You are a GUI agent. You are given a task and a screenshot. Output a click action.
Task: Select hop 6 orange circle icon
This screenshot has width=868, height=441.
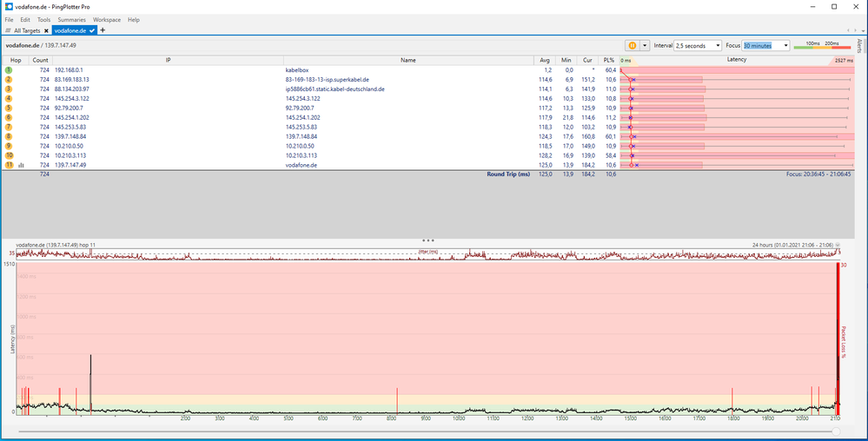[9, 117]
